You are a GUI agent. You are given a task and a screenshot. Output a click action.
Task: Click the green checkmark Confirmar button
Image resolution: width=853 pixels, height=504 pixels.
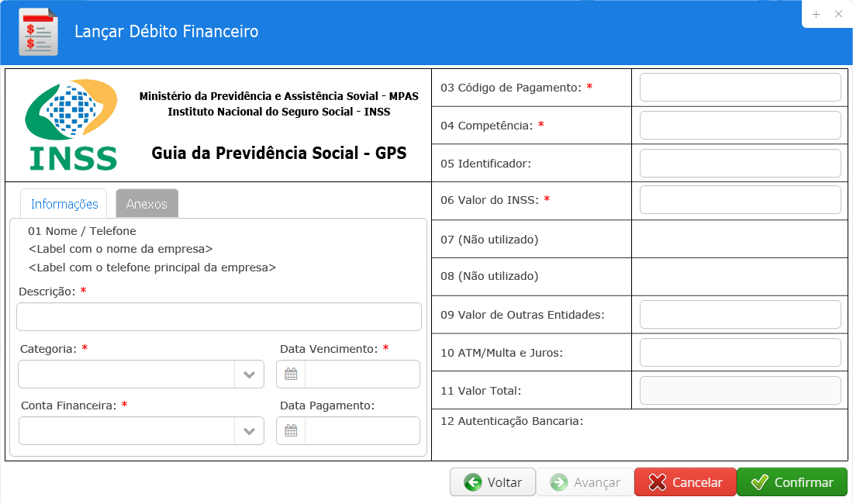click(792, 482)
